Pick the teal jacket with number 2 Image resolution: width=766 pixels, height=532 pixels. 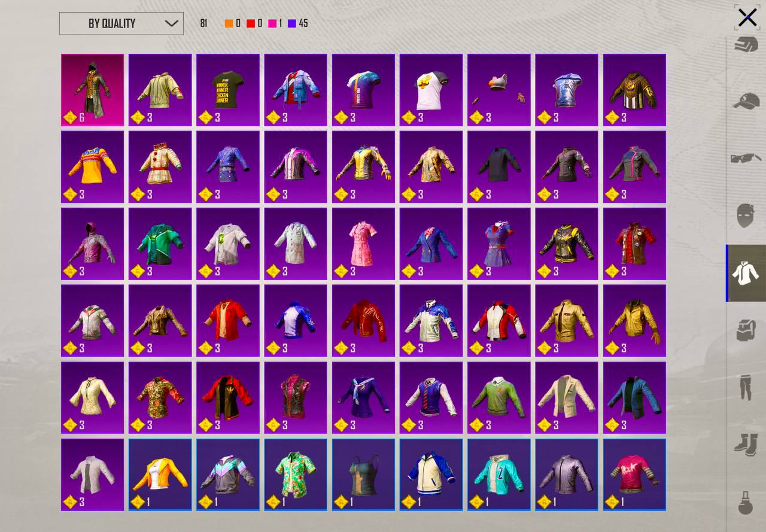tap(499, 475)
